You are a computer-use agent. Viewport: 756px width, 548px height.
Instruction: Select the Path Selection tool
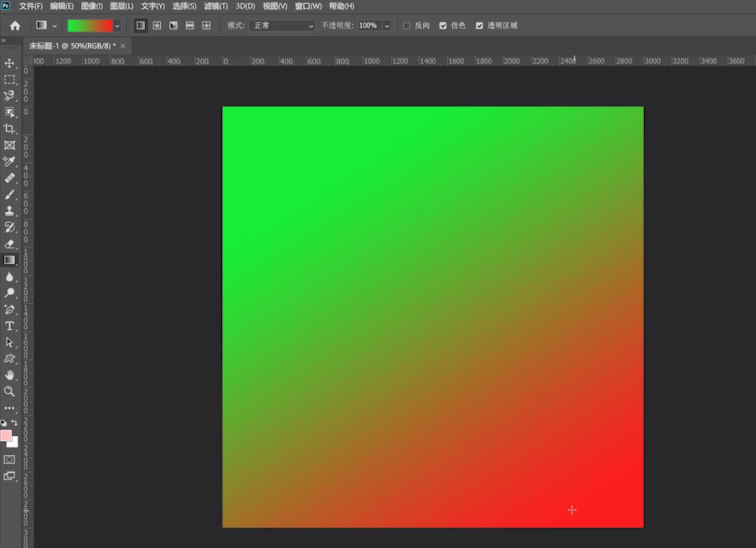click(9, 342)
